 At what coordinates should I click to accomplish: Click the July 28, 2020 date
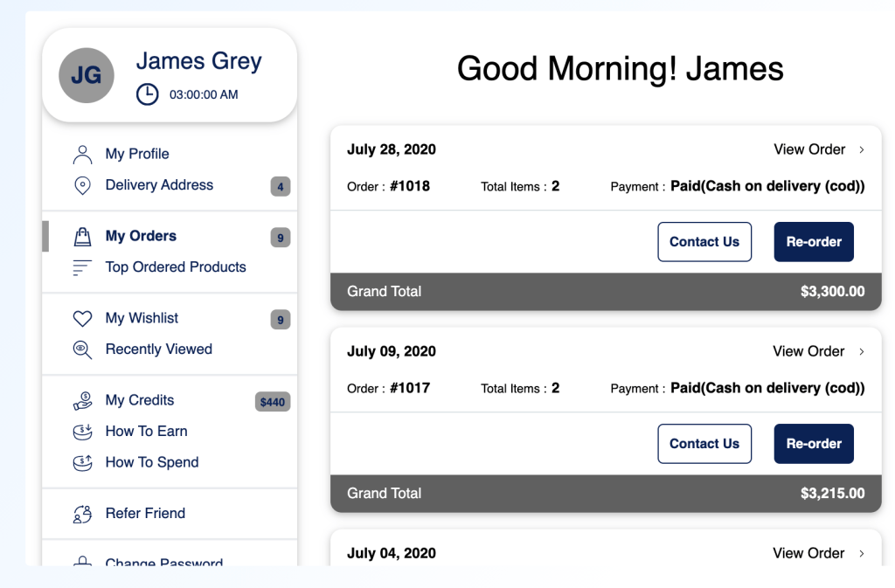(392, 149)
